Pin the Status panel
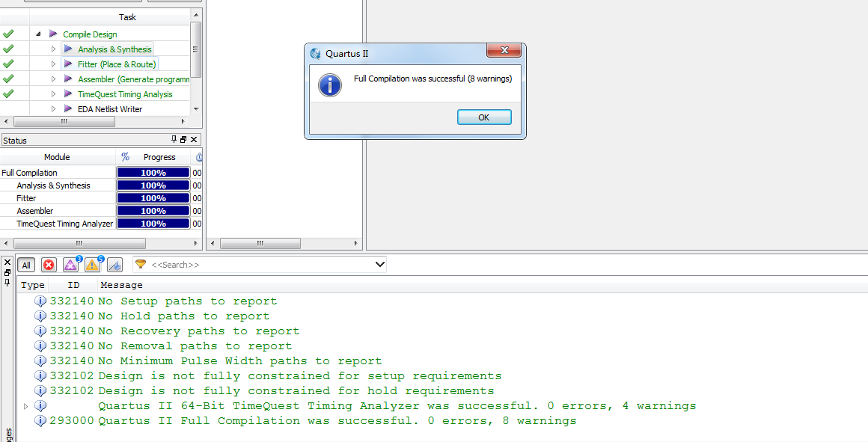The height and width of the screenshot is (442, 868). (x=174, y=140)
